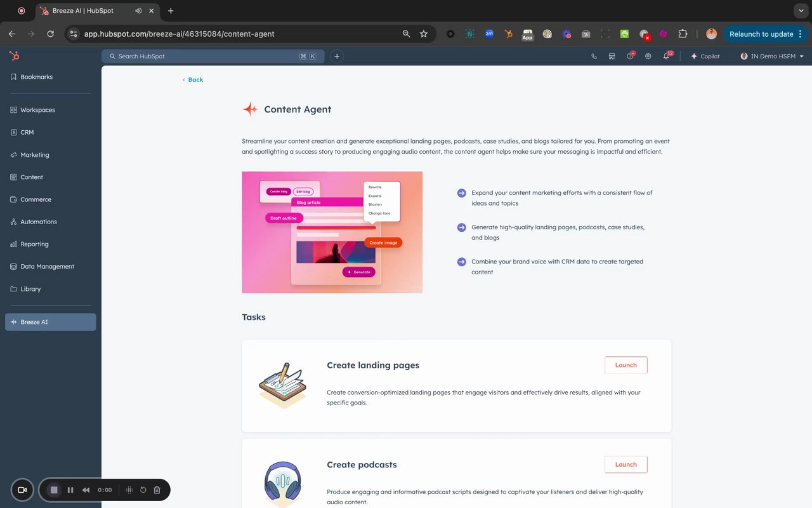The width and height of the screenshot is (812, 508).
Task: Bookmark this page with the star
Action: (424, 34)
